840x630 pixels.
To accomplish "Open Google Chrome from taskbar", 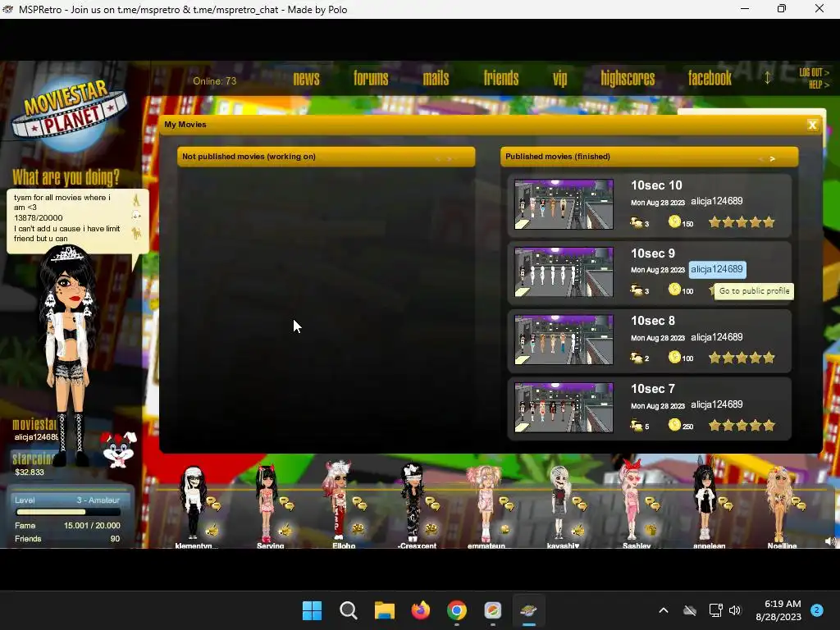I will pos(456,610).
